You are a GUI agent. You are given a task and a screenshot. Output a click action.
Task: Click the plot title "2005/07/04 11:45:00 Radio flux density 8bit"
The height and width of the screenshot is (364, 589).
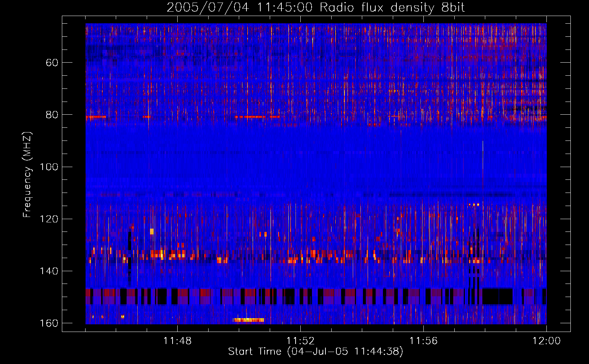[x=316, y=7]
